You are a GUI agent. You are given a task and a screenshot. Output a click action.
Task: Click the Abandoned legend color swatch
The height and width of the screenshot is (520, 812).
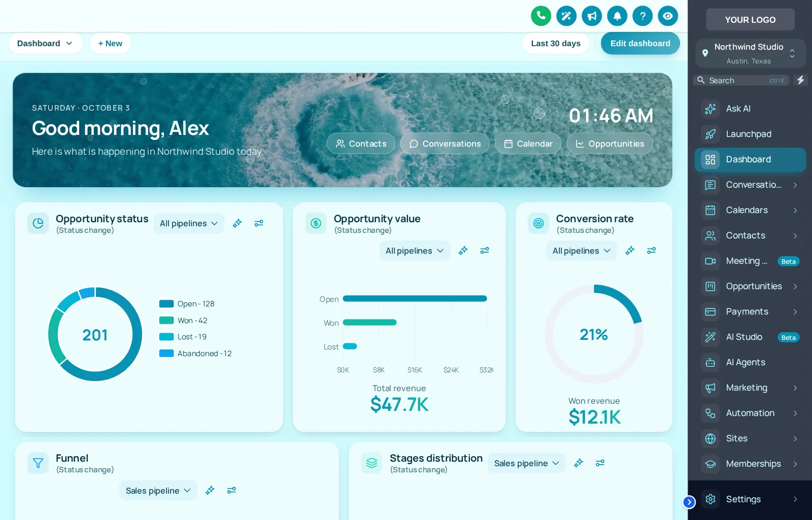click(x=166, y=354)
